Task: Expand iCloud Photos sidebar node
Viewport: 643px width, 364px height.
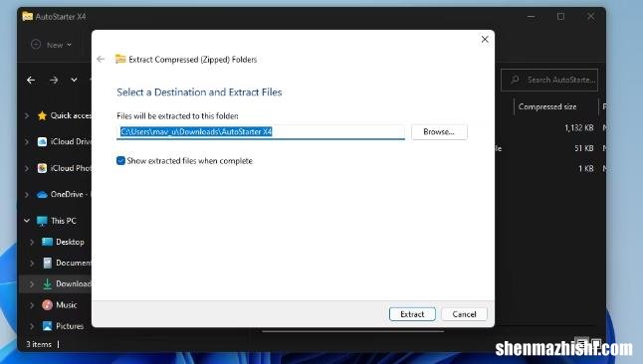Action: (27, 168)
